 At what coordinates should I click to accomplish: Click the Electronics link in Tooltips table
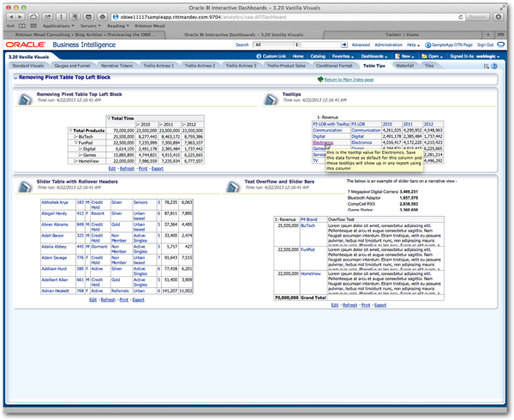(323, 142)
